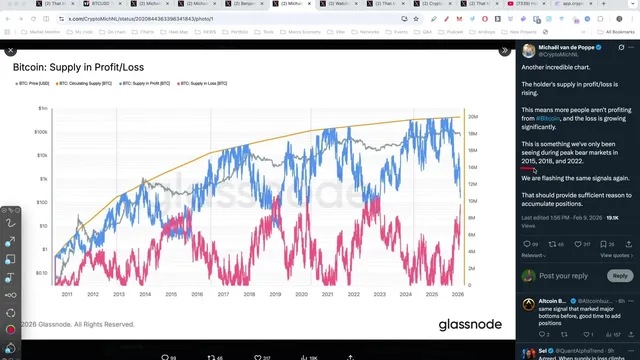
Task: Select the text annotation tool
Action: coord(10,278)
